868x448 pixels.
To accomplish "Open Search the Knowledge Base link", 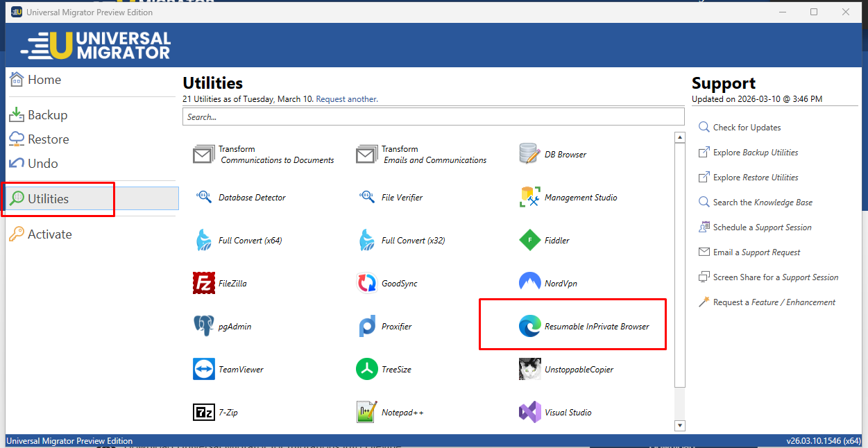I will 763,203.
